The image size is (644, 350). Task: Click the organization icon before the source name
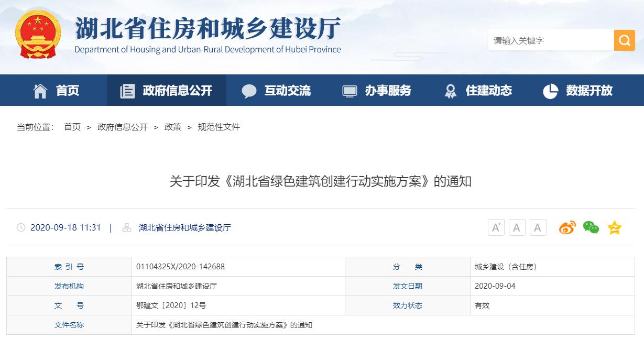127,227
